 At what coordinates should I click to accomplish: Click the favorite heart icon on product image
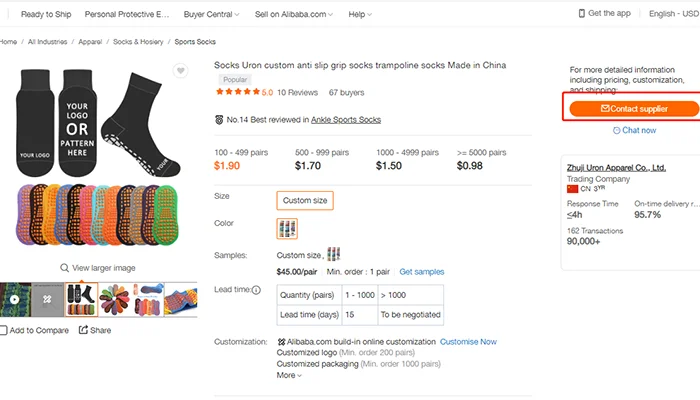tap(180, 71)
